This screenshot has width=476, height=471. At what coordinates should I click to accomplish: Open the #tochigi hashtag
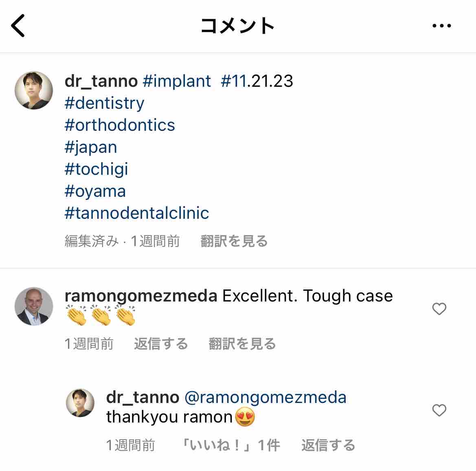point(96,169)
